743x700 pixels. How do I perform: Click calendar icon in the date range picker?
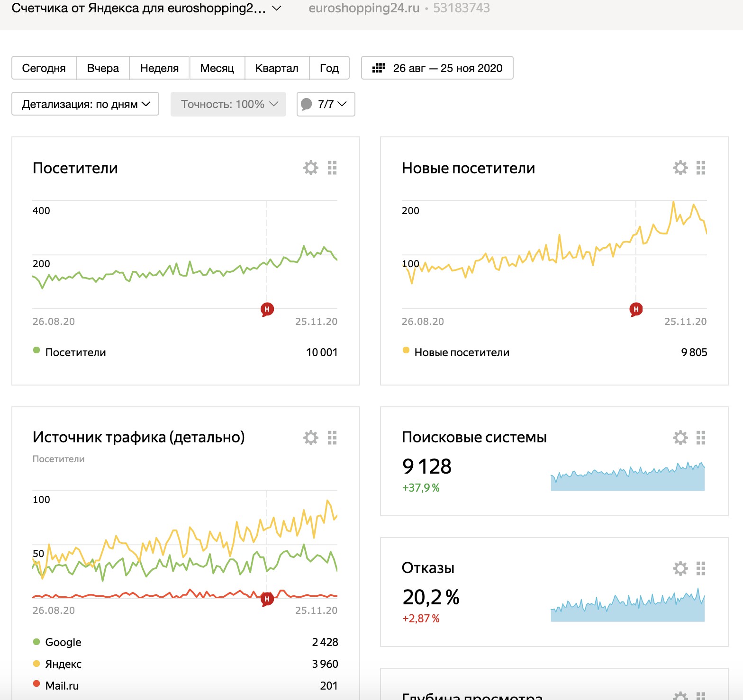coord(379,68)
